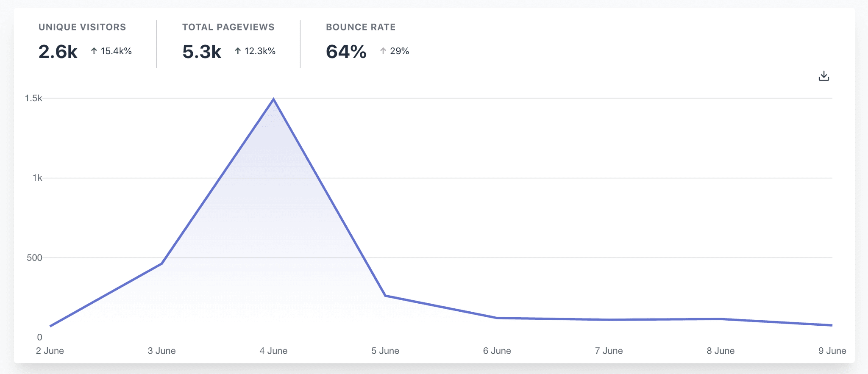The height and width of the screenshot is (374, 868).
Task: Click the 15.4k% visitors change indicator
Action: (111, 51)
